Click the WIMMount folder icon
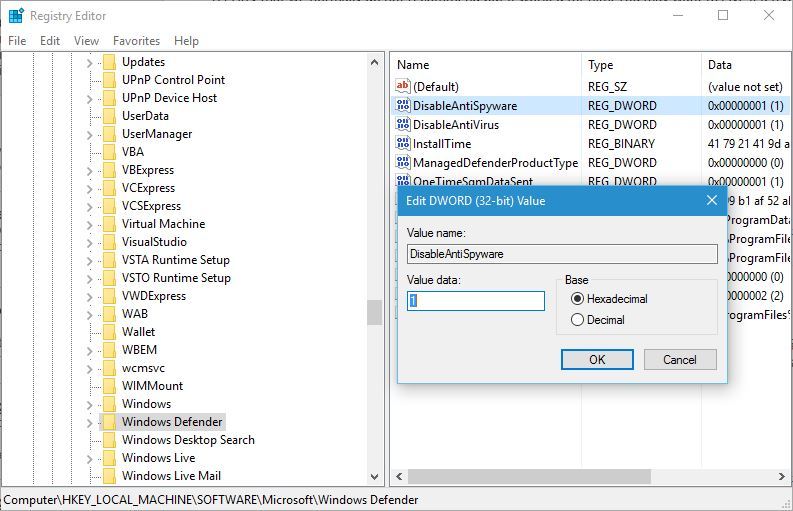The height and width of the screenshot is (511, 793). [x=109, y=386]
